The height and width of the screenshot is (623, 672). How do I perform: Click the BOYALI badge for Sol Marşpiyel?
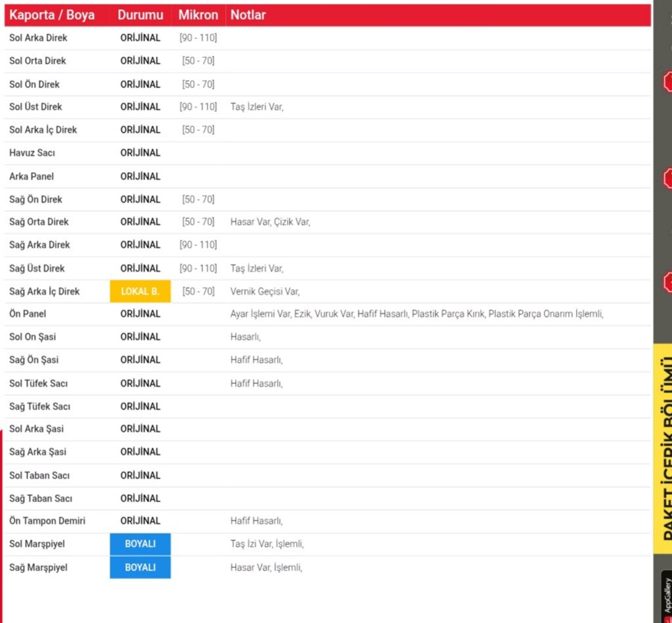pos(140,544)
